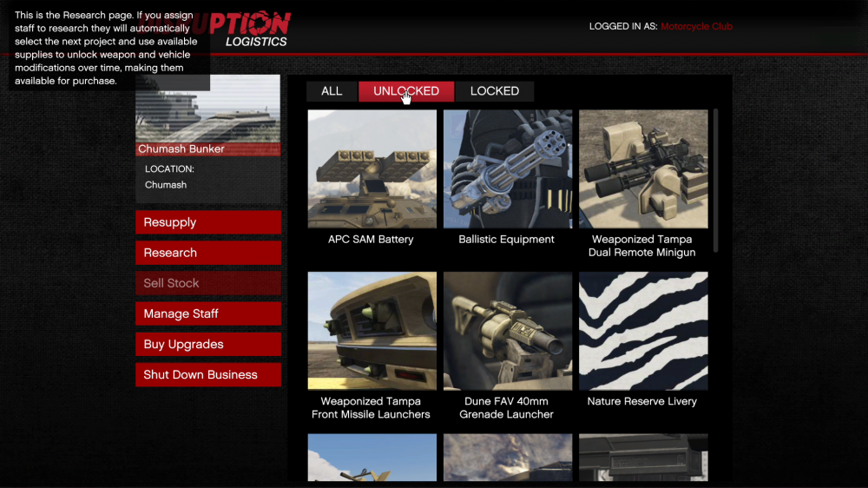Click the APC SAM Battery label
The height and width of the screenshot is (488, 868).
pyautogui.click(x=371, y=240)
